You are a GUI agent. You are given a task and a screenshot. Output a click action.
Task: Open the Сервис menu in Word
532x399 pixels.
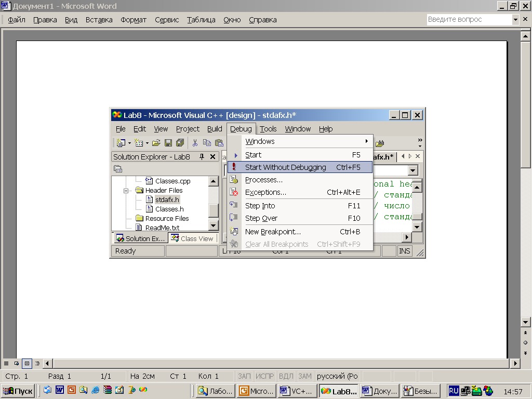point(167,20)
